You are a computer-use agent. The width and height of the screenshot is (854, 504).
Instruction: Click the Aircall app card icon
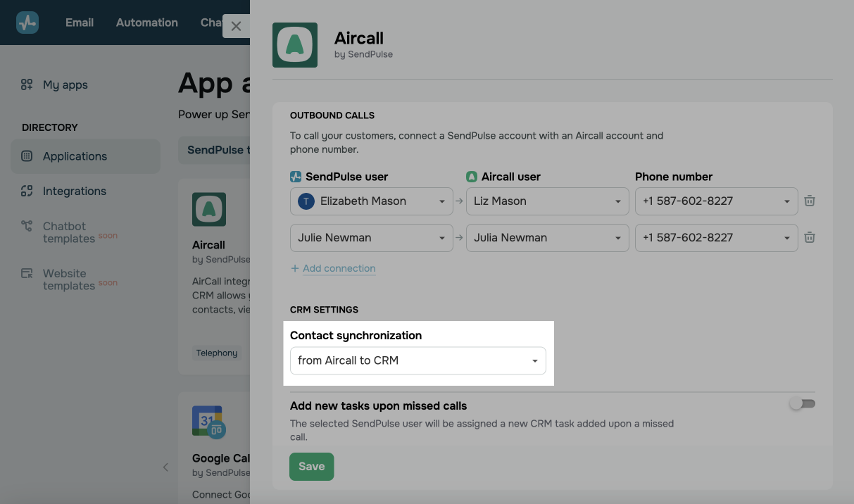(209, 209)
